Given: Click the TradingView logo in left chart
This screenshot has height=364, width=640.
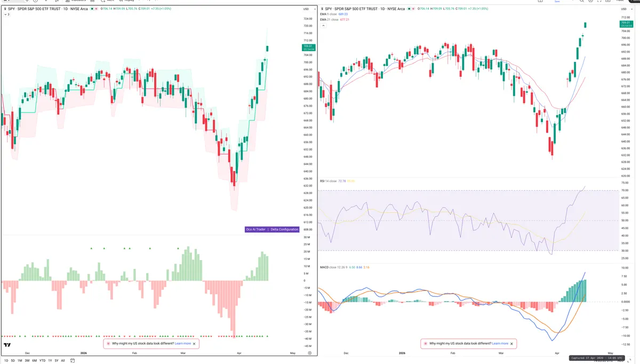Looking at the screenshot, I should click(x=7, y=345).
